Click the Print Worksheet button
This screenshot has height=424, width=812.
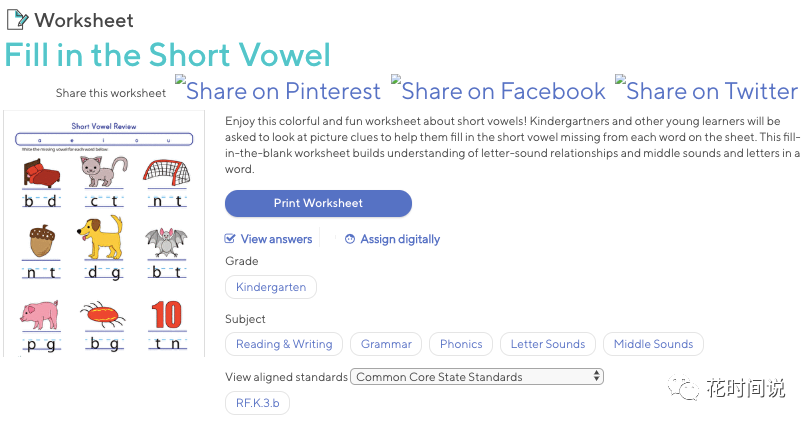click(318, 203)
